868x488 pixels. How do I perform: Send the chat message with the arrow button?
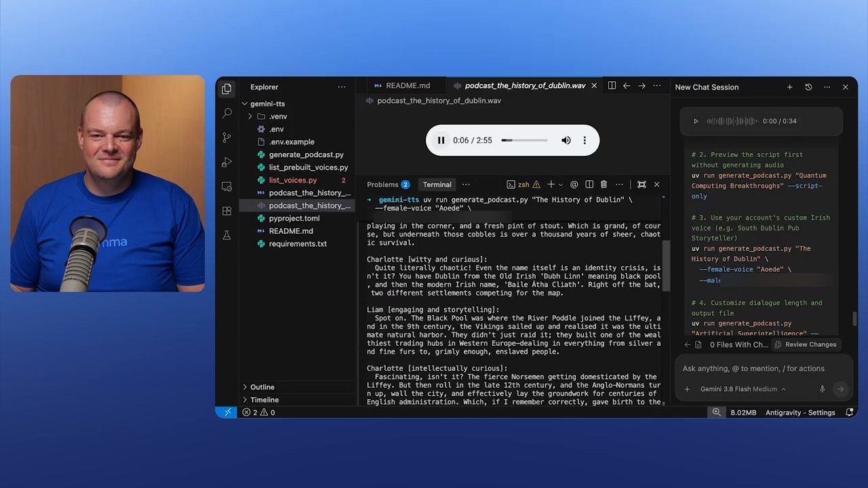pyautogui.click(x=840, y=389)
